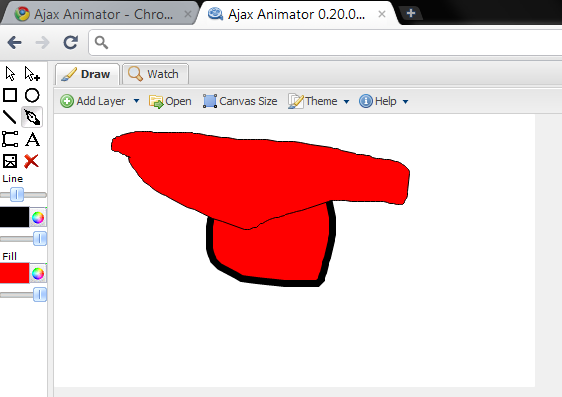Screen dimensions: 562x397
Task: Click the green plus Add Layer icon
Action: tap(67, 101)
